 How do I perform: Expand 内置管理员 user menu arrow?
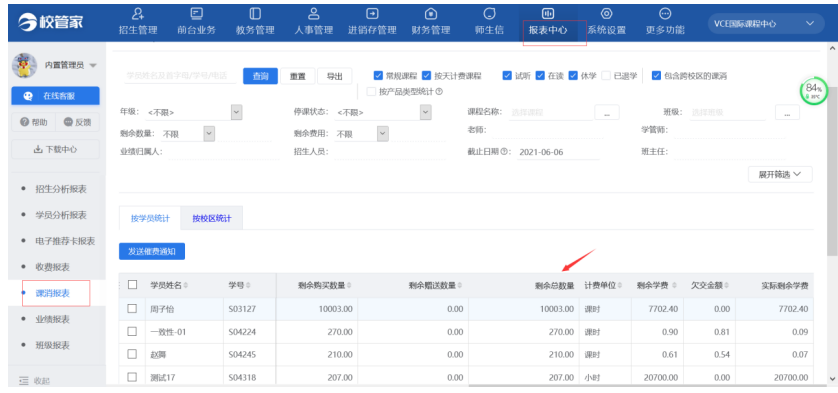coord(93,65)
